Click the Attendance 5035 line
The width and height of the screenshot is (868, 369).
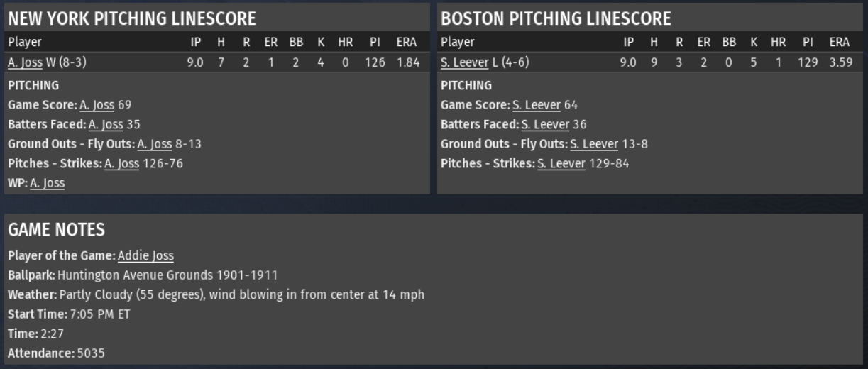tap(56, 353)
